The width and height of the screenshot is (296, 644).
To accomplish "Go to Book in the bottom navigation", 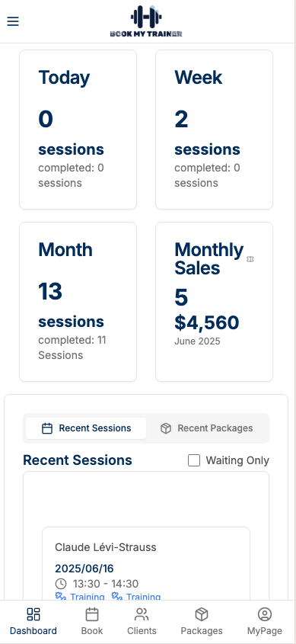I will coord(92,622).
